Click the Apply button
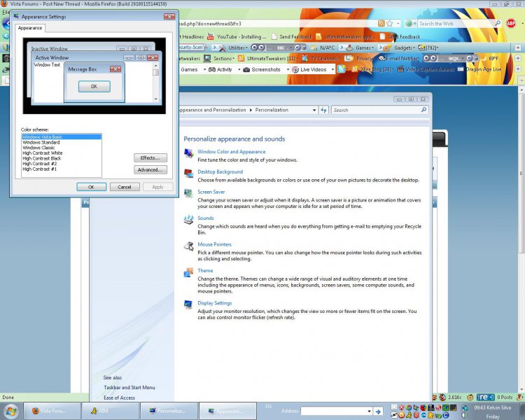The height and width of the screenshot is (420, 525). (157, 187)
